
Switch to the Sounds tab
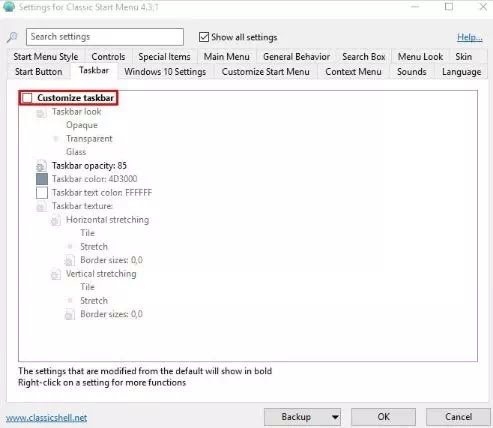coord(412,72)
